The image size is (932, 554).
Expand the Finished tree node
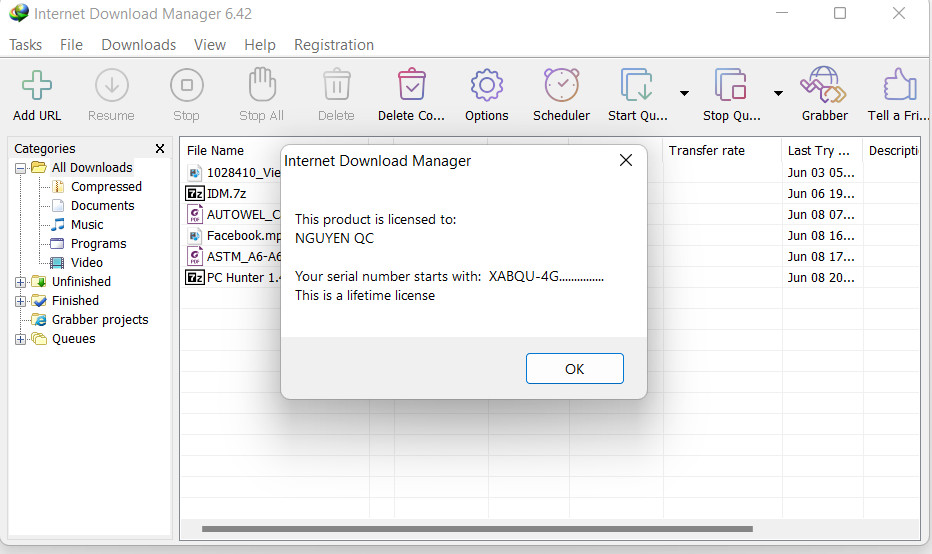pyautogui.click(x=20, y=301)
